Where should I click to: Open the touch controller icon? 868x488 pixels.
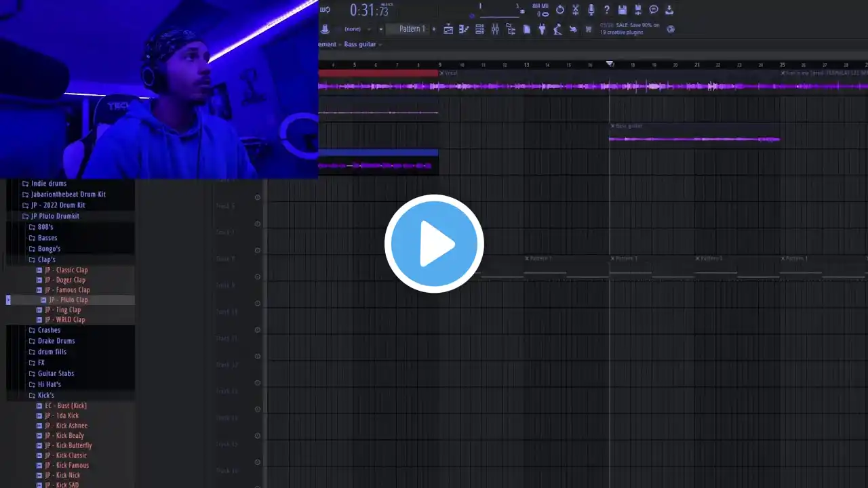(573, 29)
